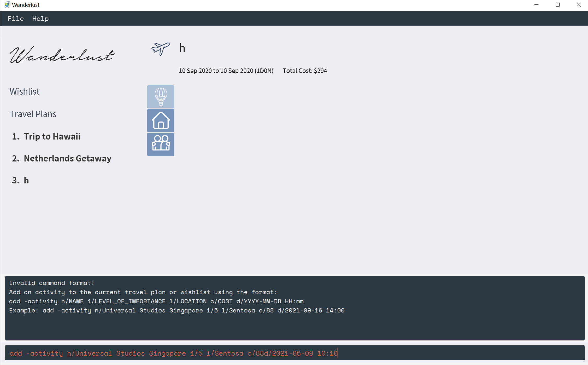This screenshot has height=365, width=588.
Task: Click the Wanderlust globe icon in title bar
Action: (7, 5)
